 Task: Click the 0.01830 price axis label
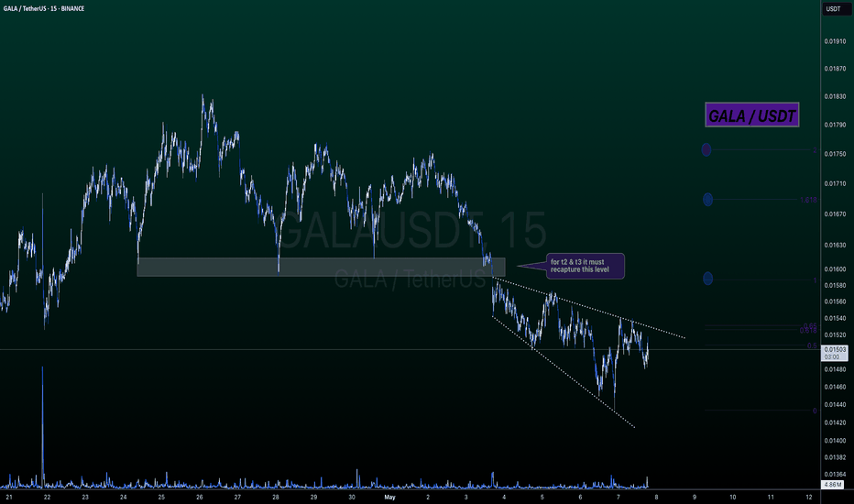[835, 96]
